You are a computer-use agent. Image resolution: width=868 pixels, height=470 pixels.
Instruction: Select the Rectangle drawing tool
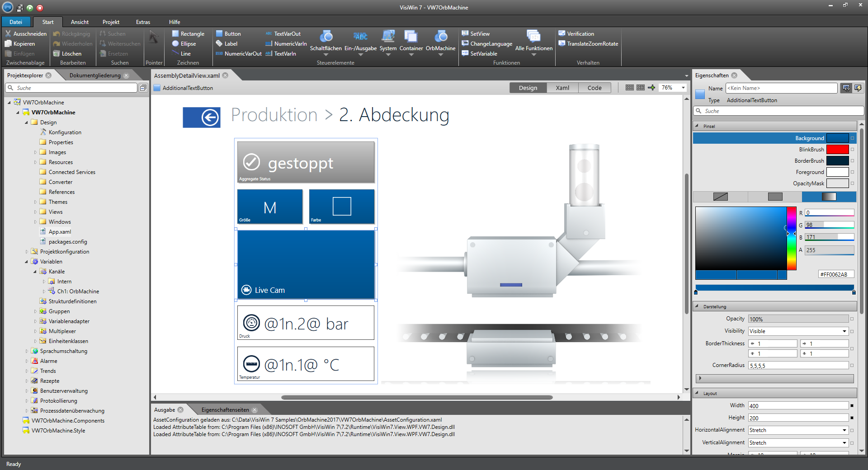click(x=188, y=33)
